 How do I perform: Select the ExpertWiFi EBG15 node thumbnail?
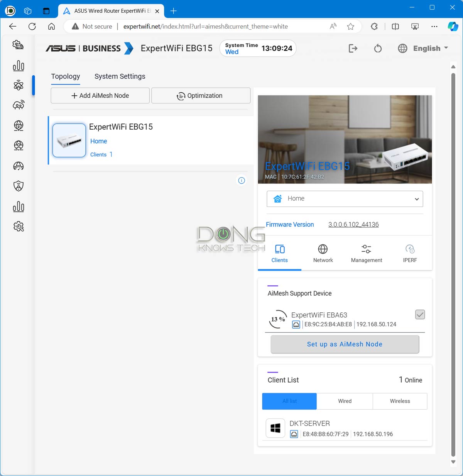tap(69, 140)
